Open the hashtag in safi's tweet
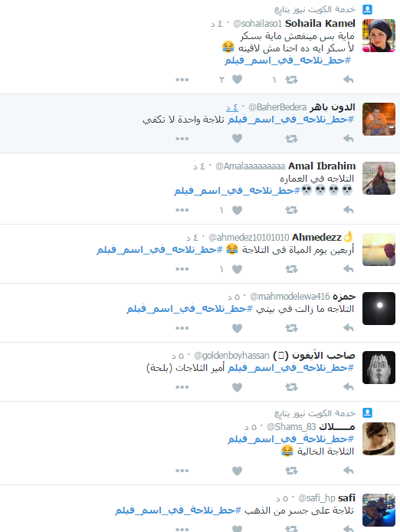400x532 pixels. (178, 511)
